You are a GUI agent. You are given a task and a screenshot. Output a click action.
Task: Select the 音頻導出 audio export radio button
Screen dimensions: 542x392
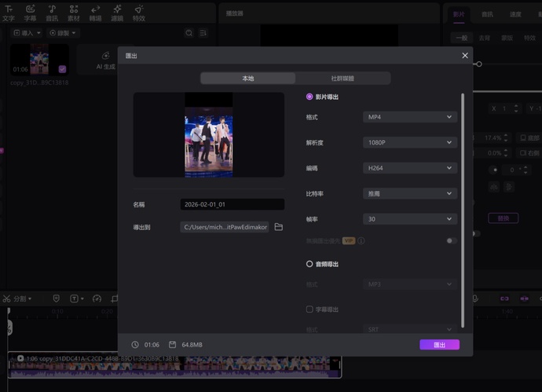point(309,264)
